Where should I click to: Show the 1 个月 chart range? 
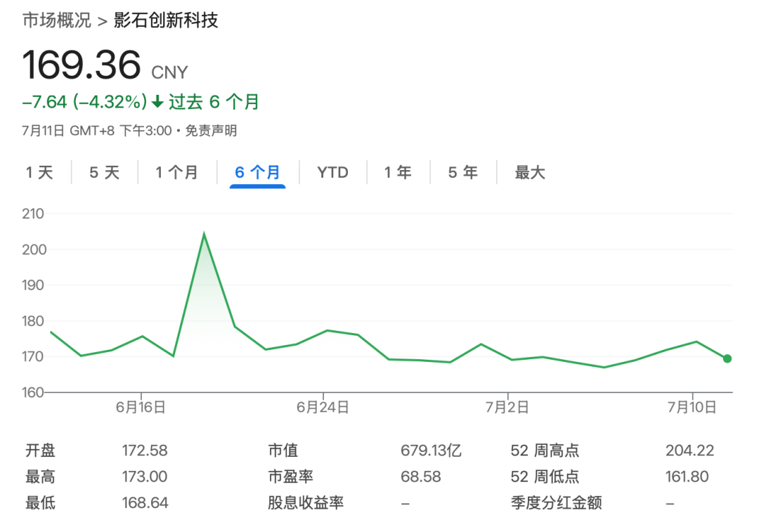point(176,172)
